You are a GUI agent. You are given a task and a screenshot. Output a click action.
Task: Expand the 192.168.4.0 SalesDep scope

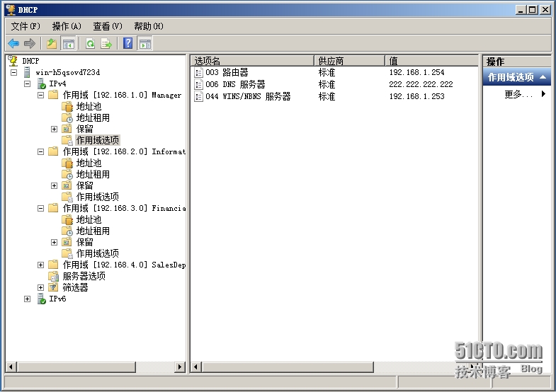point(41,265)
